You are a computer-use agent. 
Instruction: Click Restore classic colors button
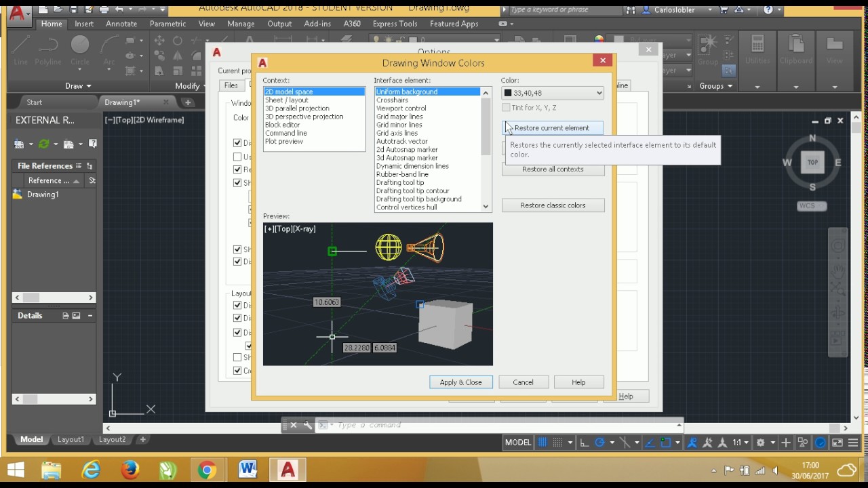tap(553, 205)
